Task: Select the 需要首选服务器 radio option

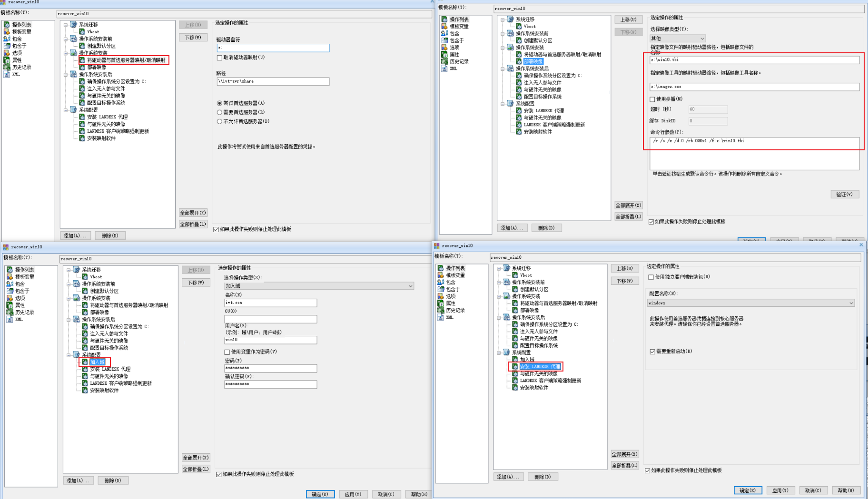Action: 219,112
